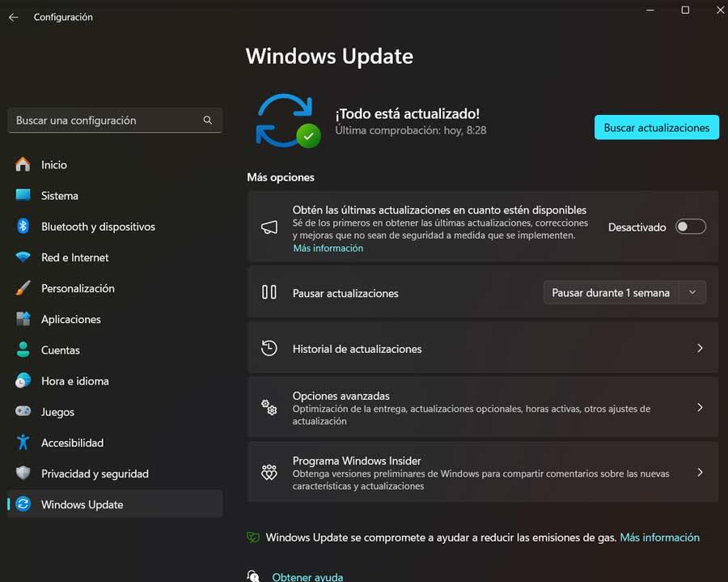Image resolution: width=728 pixels, height=582 pixels.
Task: Click the pause icon beside Pausar actualizaciones
Action: [269, 293]
